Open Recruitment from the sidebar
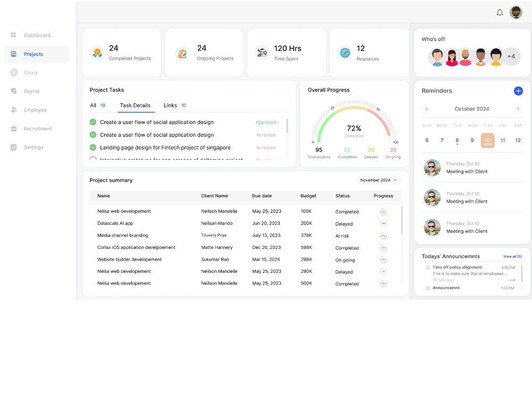The height and width of the screenshot is (399, 532). point(38,129)
